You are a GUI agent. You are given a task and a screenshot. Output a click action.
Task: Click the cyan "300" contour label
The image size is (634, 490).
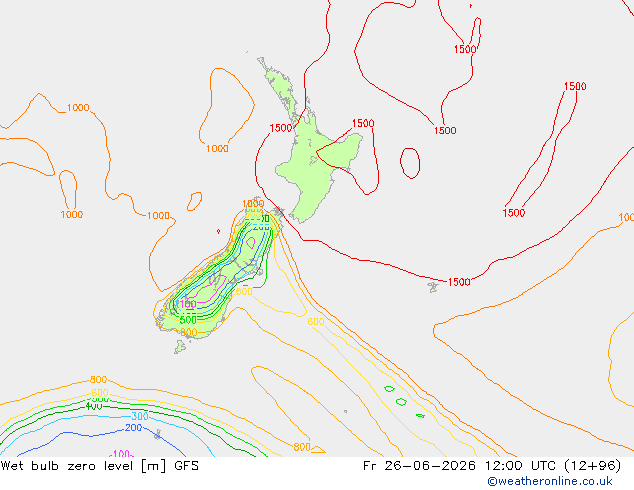click(140, 416)
